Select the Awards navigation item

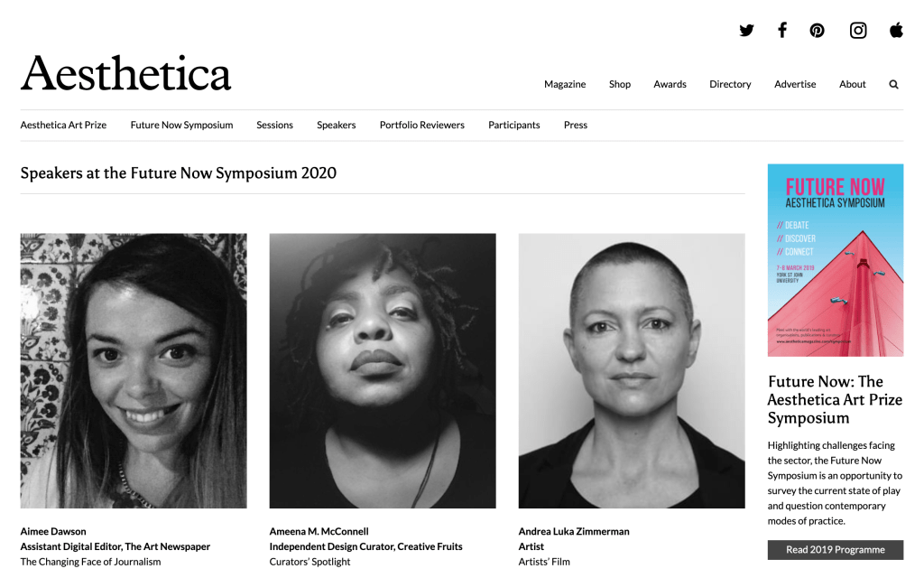pos(670,84)
